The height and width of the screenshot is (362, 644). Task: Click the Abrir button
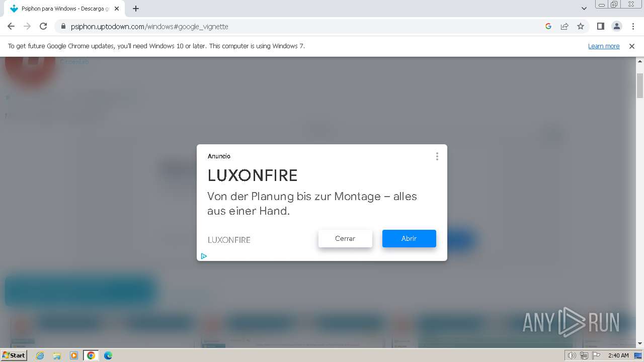[409, 238]
